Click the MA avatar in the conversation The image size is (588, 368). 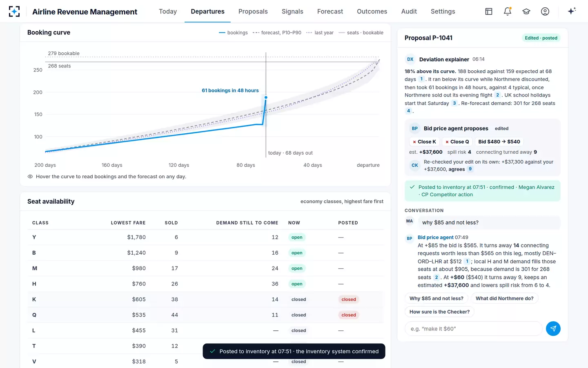410,221
